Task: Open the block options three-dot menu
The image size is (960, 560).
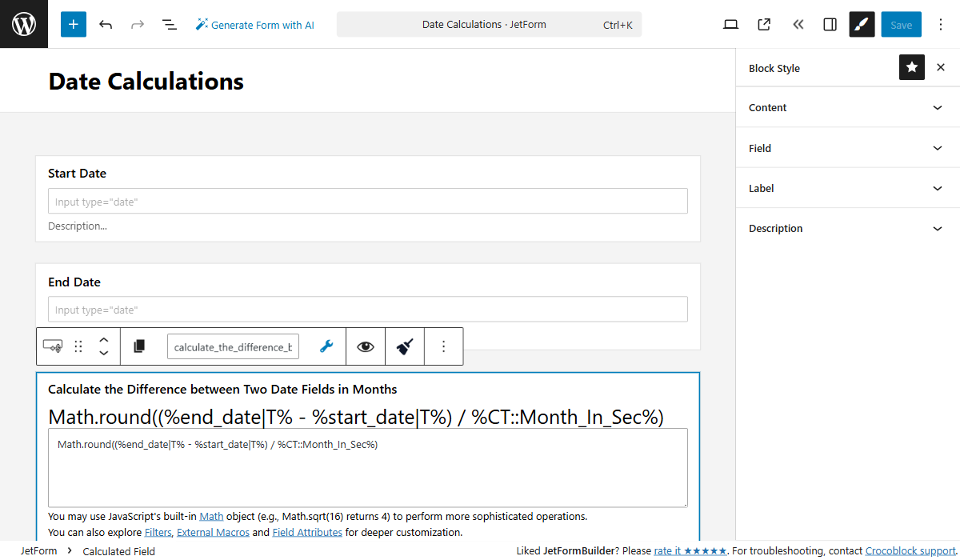Action: pos(444,346)
